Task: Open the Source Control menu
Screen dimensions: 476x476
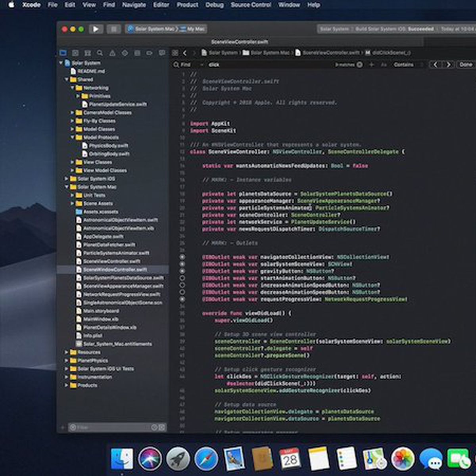Action: [251, 5]
